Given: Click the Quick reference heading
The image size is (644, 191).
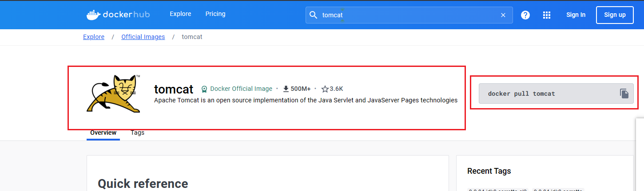Looking at the screenshot, I should [x=143, y=183].
